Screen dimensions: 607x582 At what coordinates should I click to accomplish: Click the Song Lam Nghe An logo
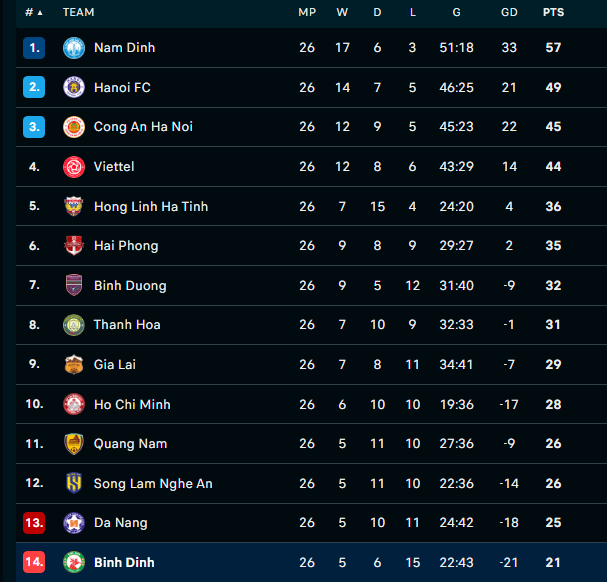[74, 483]
